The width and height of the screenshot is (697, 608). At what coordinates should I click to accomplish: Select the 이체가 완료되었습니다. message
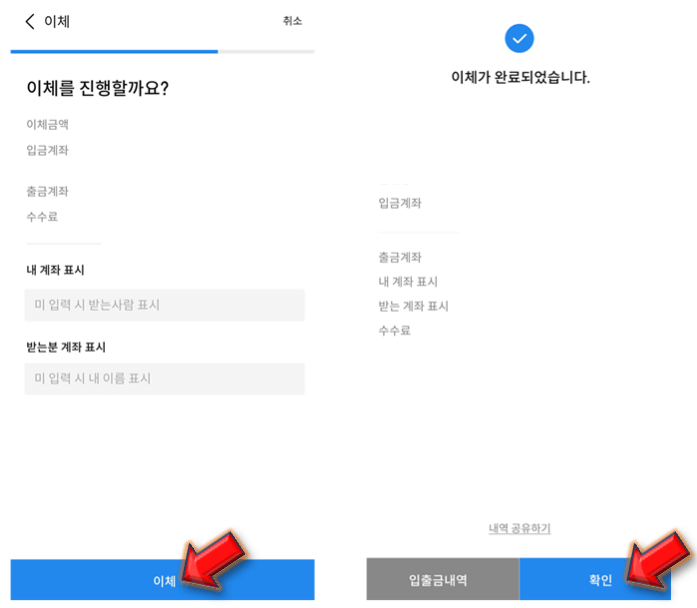click(x=520, y=77)
